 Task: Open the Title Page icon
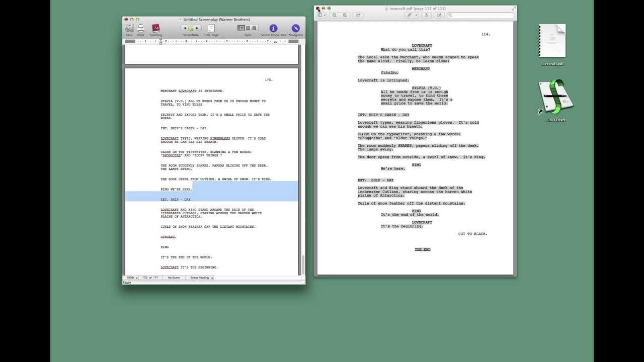tap(211, 28)
